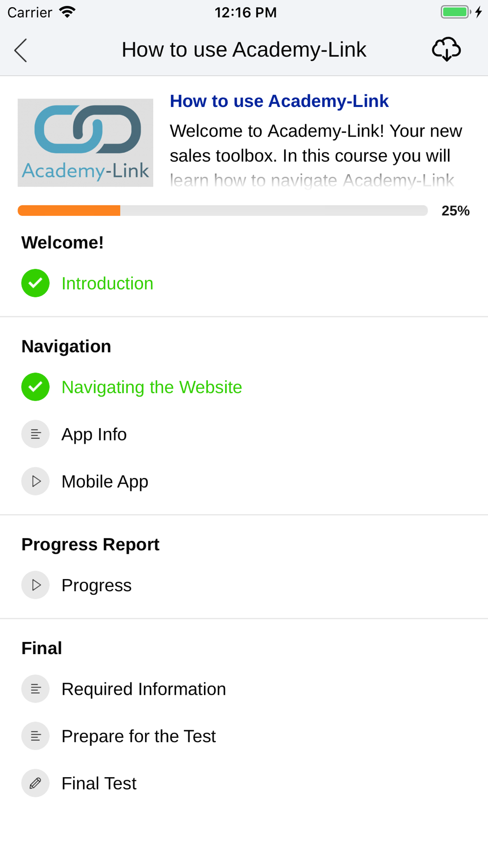Open the App Info lesson

(x=94, y=434)
